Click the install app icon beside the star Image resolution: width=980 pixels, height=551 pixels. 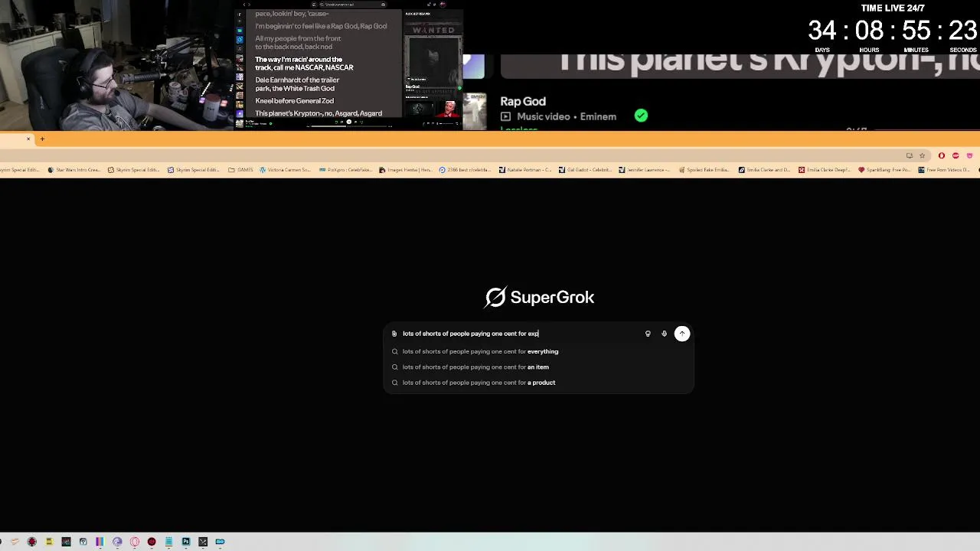coord(910,155)
